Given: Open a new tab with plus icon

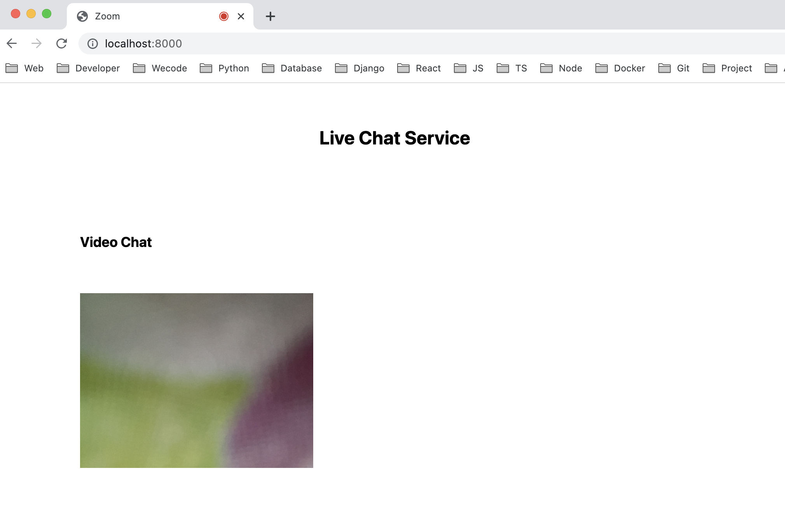Looking at the screenshot, I should (x=270, y=16).
